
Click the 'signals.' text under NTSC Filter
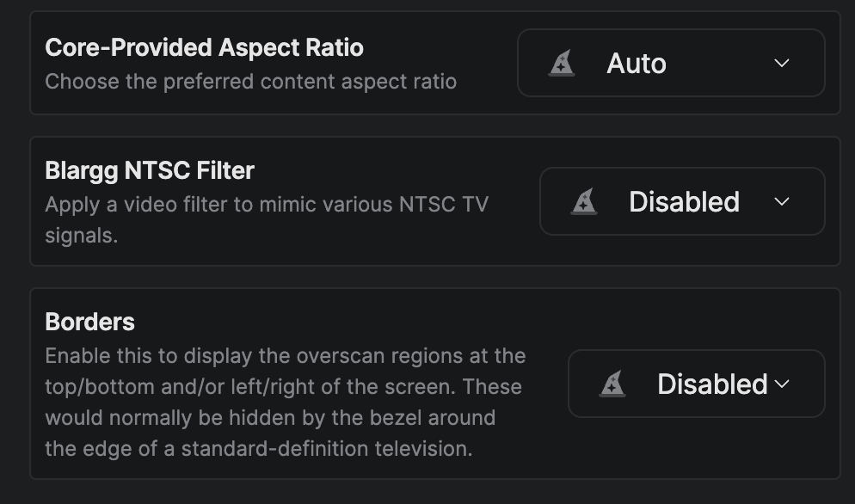81,236
